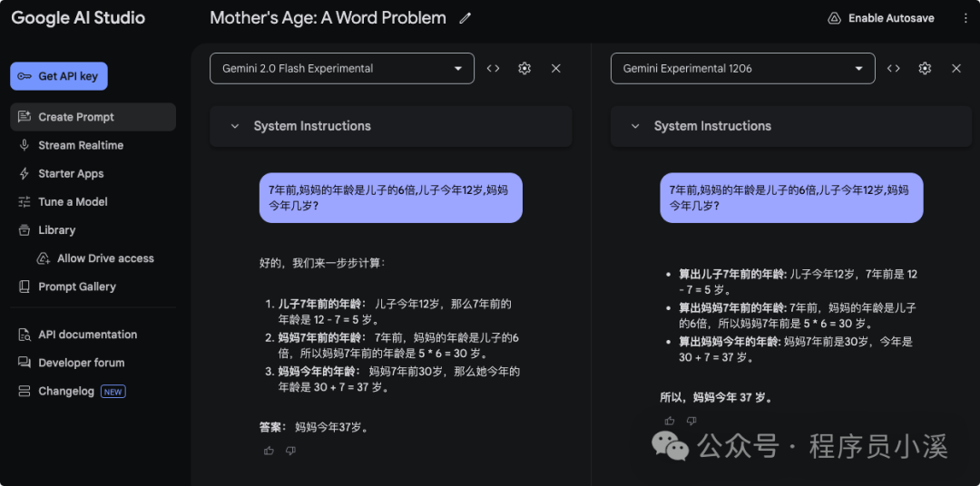Open the Developer forum link

pos(82,363)
